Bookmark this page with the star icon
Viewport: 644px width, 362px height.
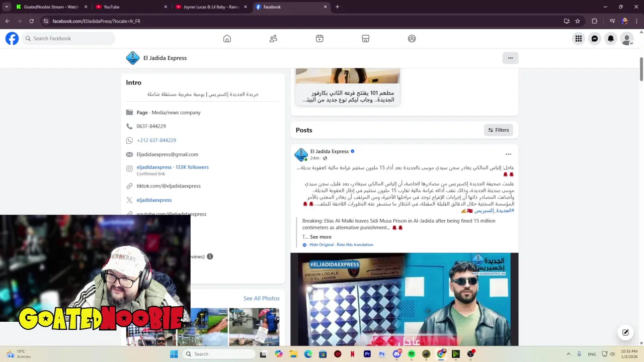[578, 21]
